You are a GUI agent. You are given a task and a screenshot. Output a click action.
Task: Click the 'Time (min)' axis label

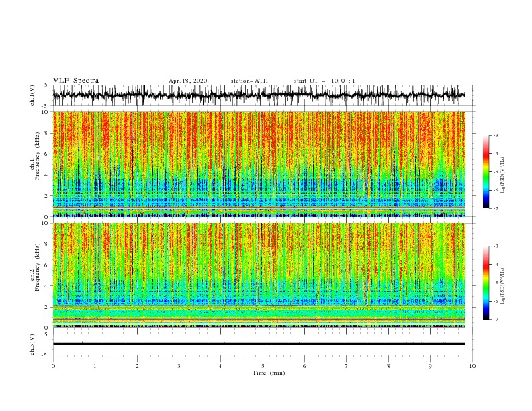(269, 373)
